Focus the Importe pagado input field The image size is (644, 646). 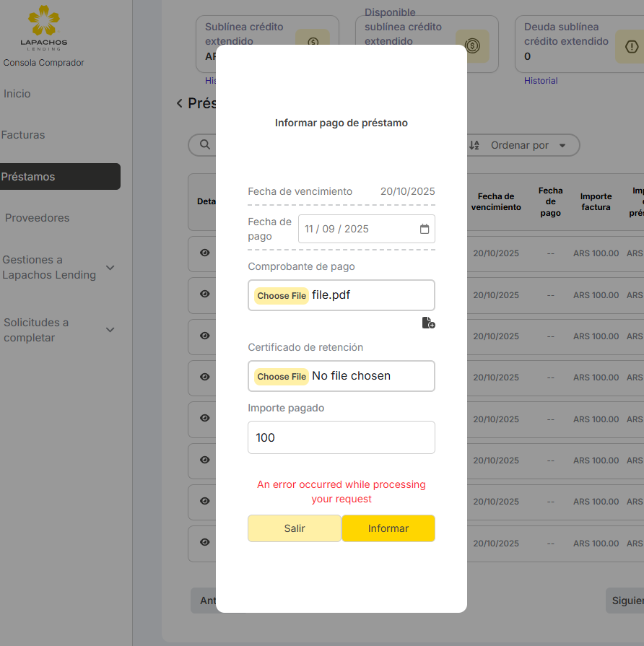[x=341, y=437]
